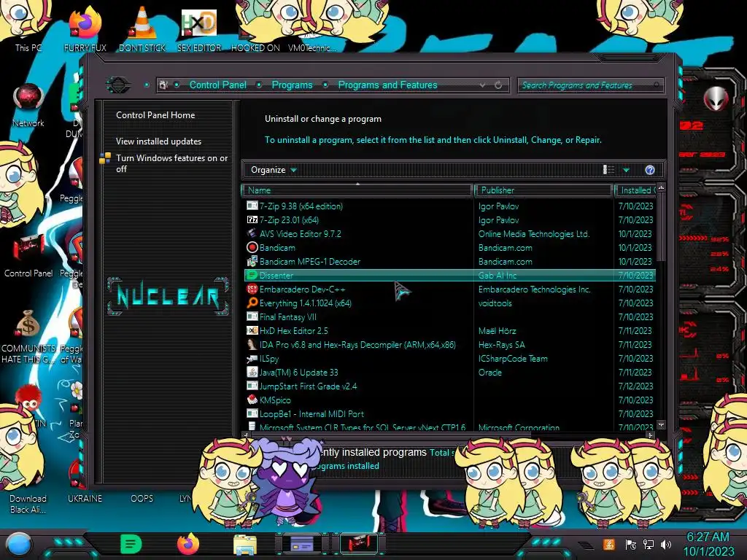Click the ICSharpCode Team publisher cell
Screen dimensions: 747x560
point(513,359)
